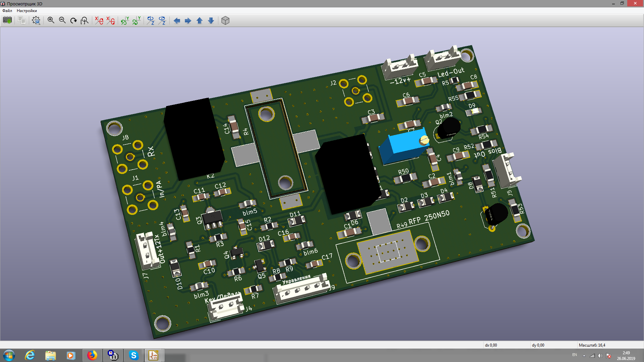This screenshot has height=362, width=644.
Task: Zoom out of the 3D view
Action: pos(62,20)
